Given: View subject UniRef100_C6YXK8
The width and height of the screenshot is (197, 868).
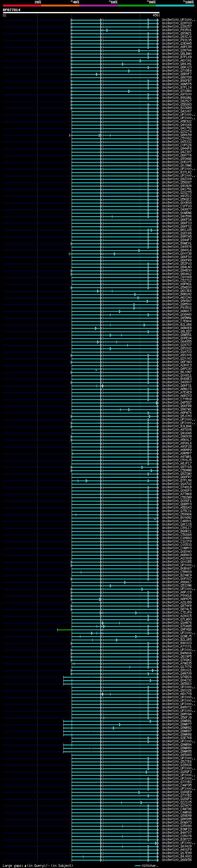Looking at the screenshot, I should tap(177, 277).
